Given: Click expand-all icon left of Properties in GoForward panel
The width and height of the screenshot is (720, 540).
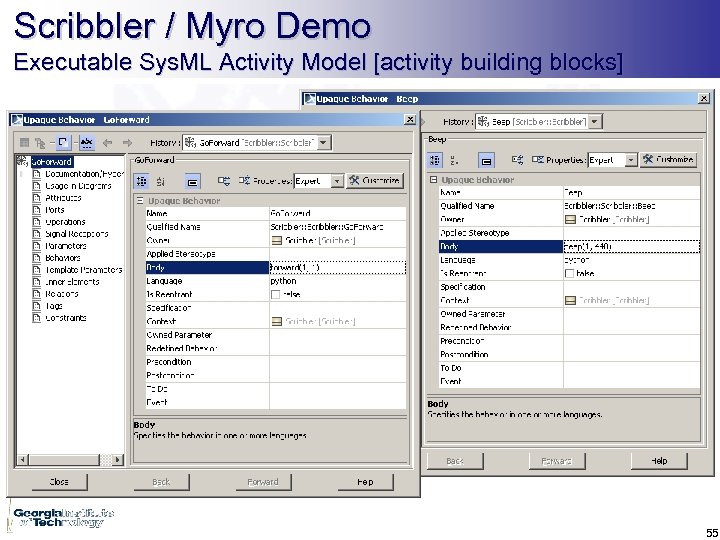Looking at the screenshot, I should (224, 181).
